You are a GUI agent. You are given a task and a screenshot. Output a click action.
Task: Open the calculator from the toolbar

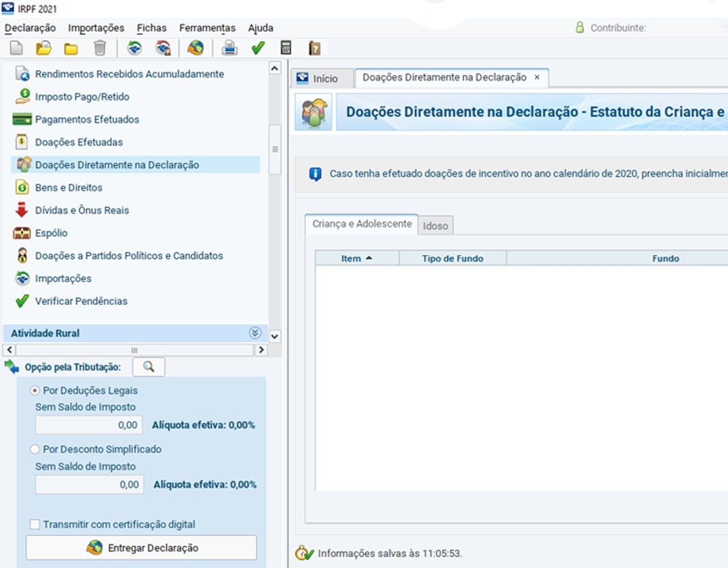coord(286,48)
